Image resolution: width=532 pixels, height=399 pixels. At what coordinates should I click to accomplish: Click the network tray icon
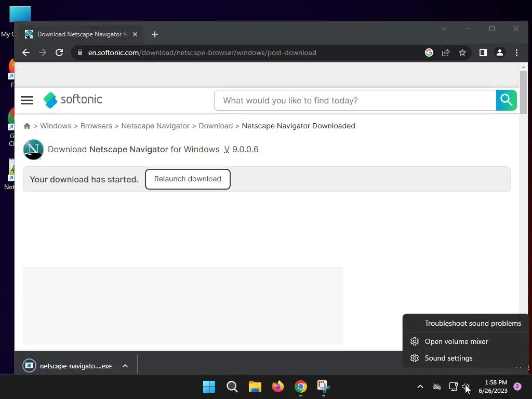[x=453, y=387]
